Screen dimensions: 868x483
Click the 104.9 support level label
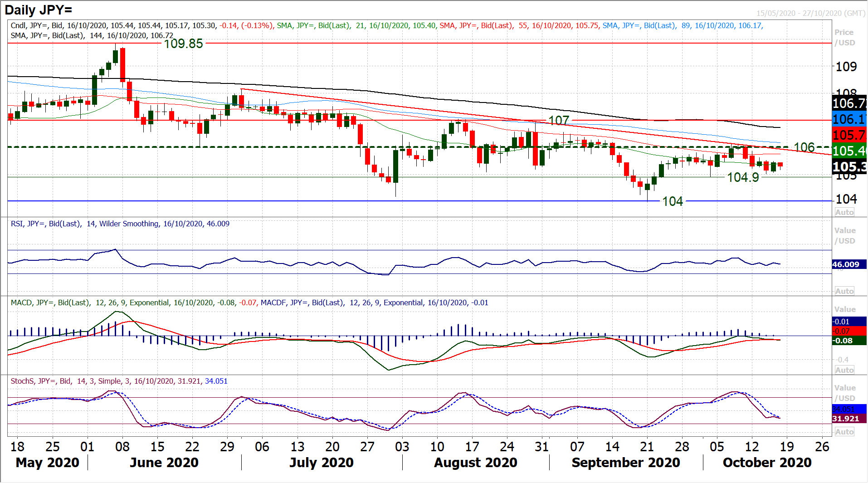tap(743, 177)
